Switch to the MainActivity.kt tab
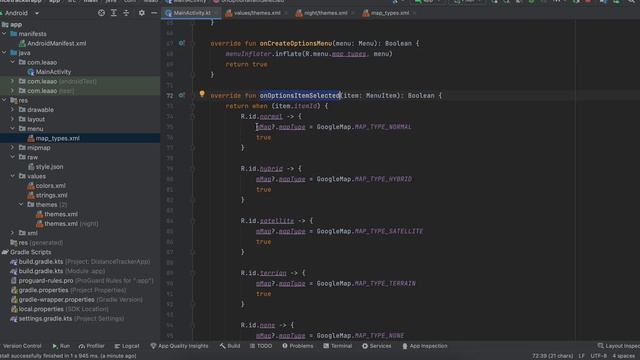The image size is (640, 360). 191,13
